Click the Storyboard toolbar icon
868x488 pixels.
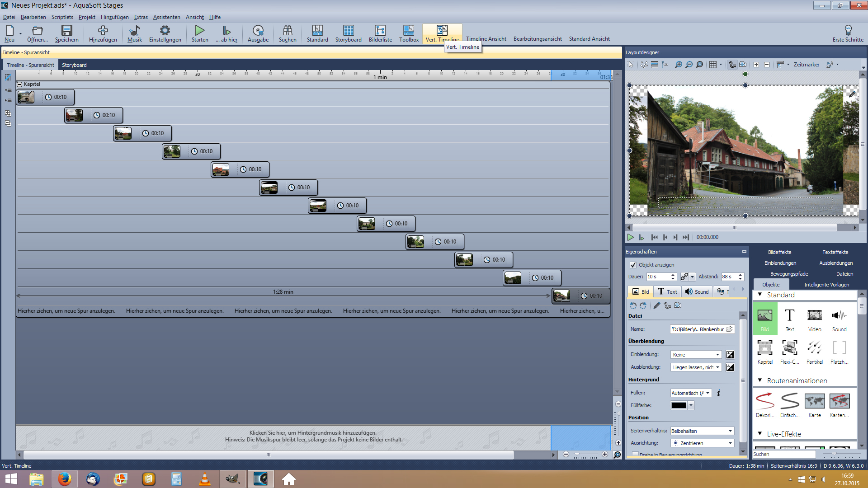pyautogui.click(x=348, y=31)
